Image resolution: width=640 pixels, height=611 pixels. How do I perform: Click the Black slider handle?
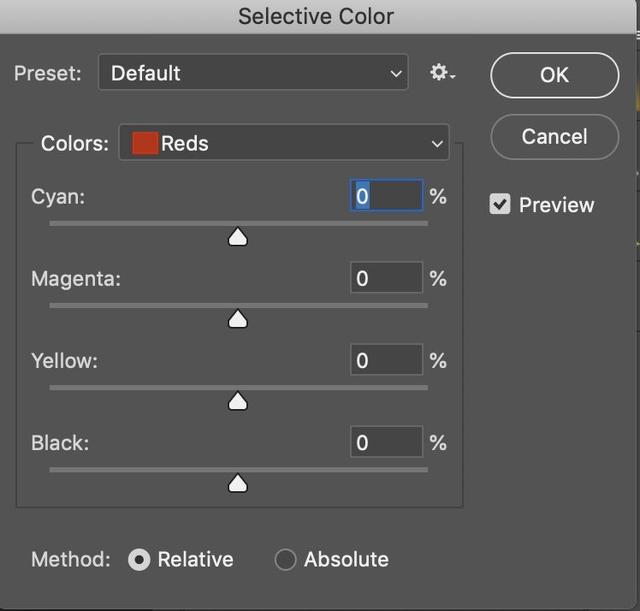pyautogui.click(x=237, y=484)
